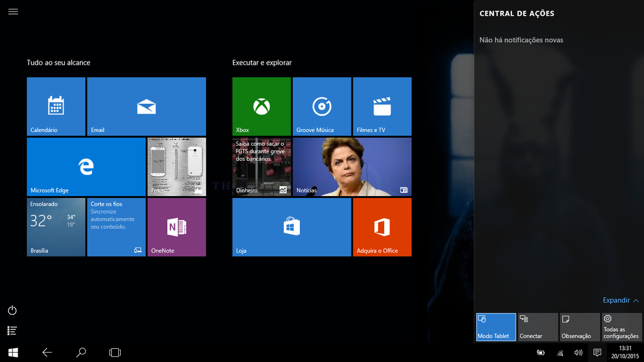Open the Email tile

coord(147,106)
